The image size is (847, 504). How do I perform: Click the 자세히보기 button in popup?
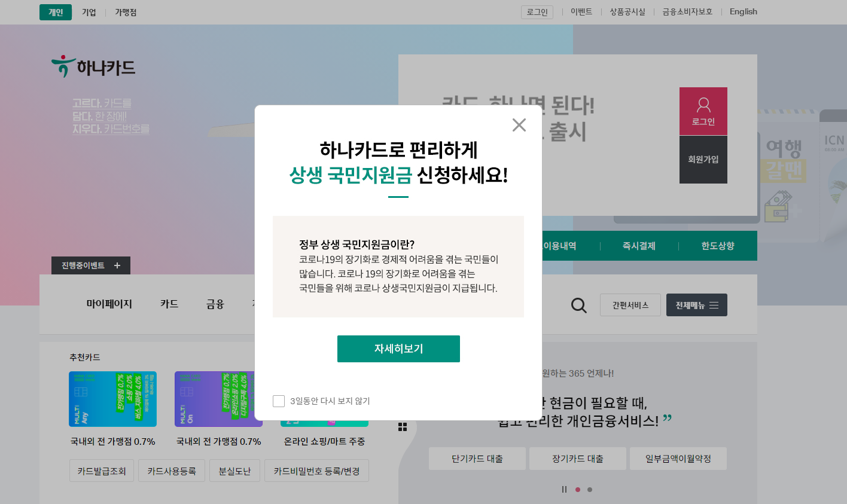(398, 349)
